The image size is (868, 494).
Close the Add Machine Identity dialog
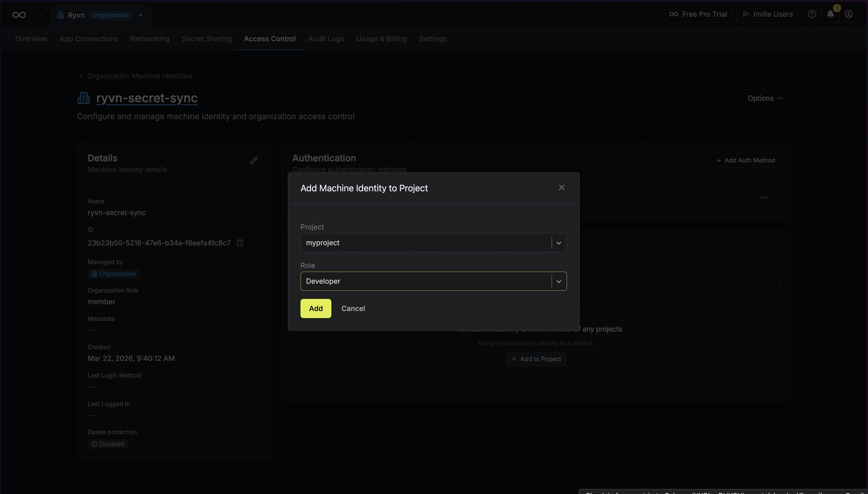[561, 187]
